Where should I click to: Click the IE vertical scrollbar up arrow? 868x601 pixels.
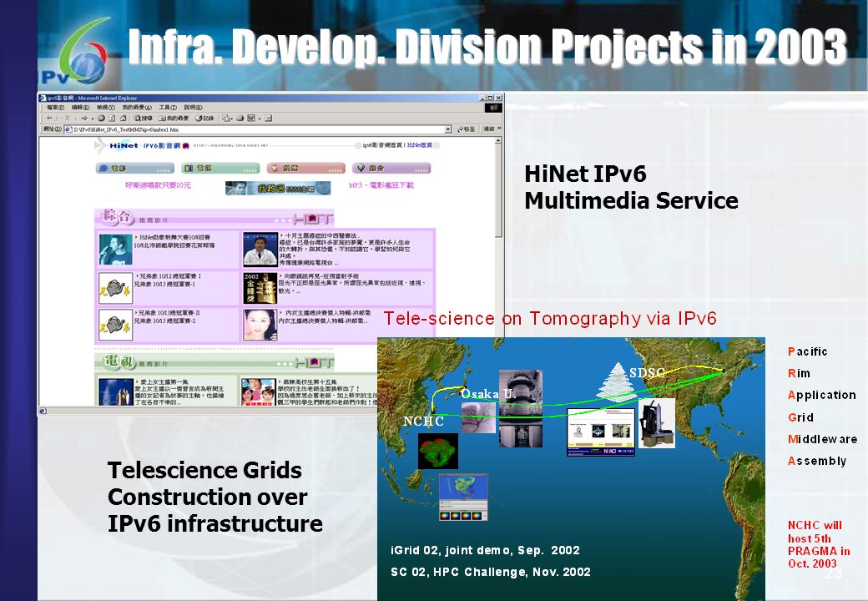click(498, 140)
